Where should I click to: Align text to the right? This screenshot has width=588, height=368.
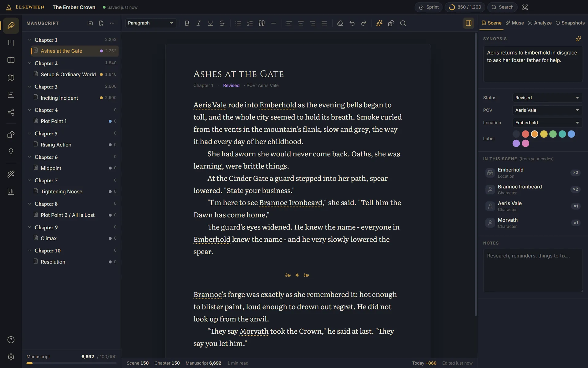click(x=313, y=23)
